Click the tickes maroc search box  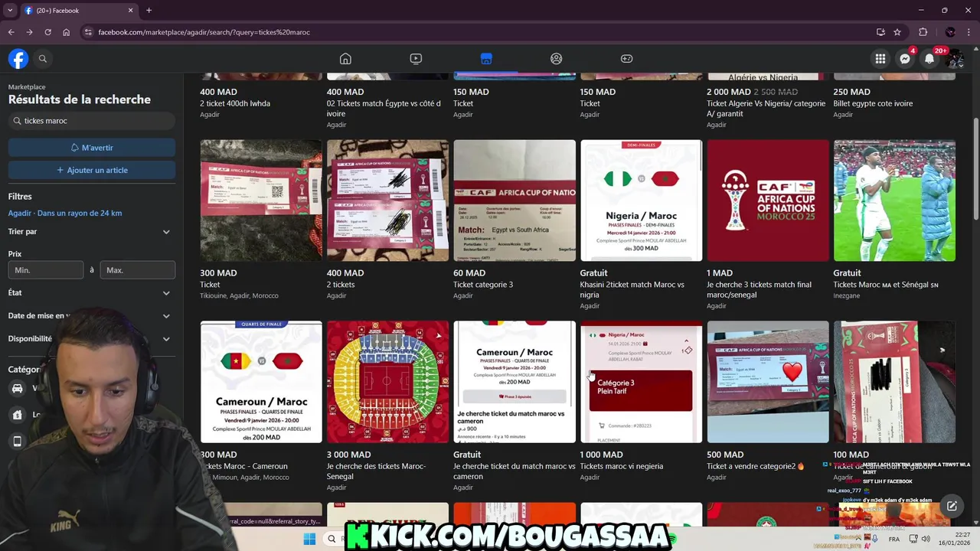(x=92, y=121)
